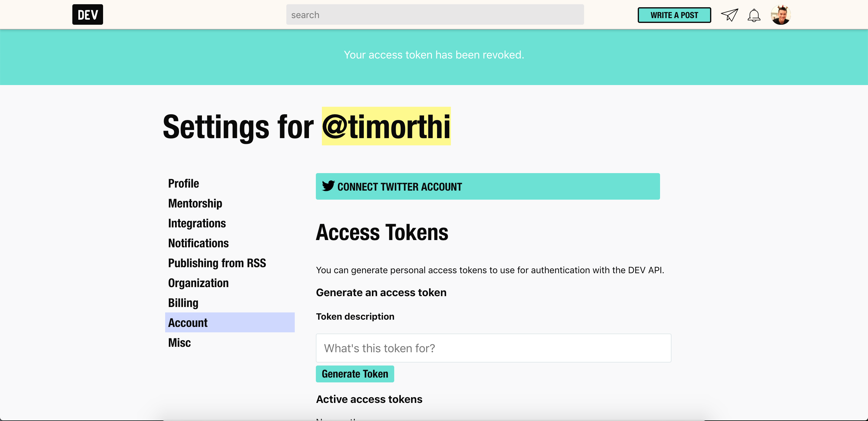Click the @timorthi username highlight

point(386,126)
